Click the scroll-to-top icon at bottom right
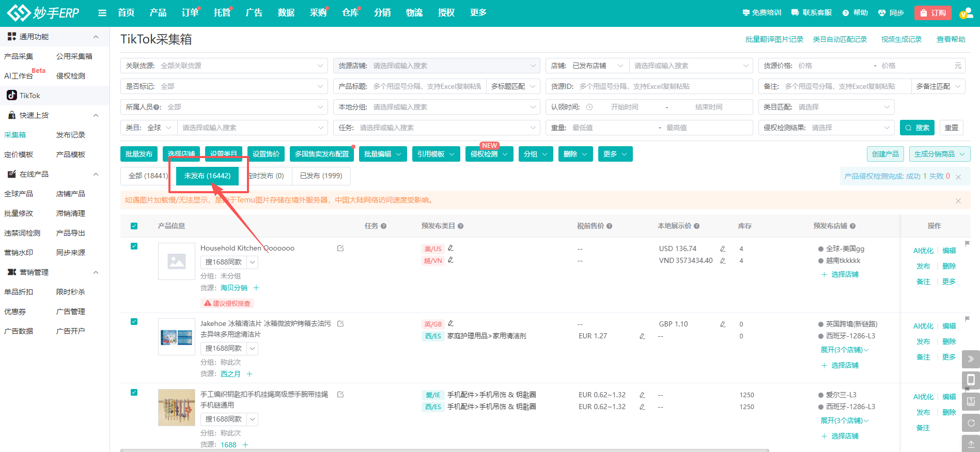This screenshot has height=452, width=980. pos(971,444)
